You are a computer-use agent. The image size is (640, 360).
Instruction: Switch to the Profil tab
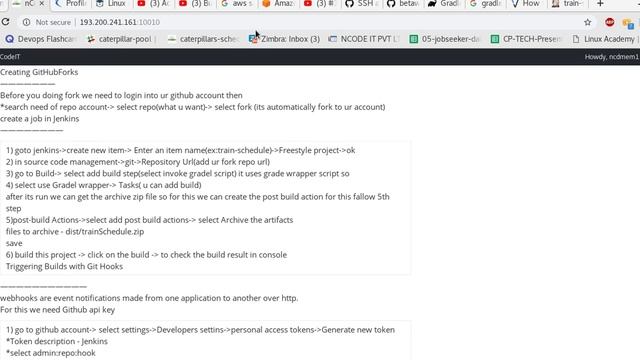coord(70,4)
